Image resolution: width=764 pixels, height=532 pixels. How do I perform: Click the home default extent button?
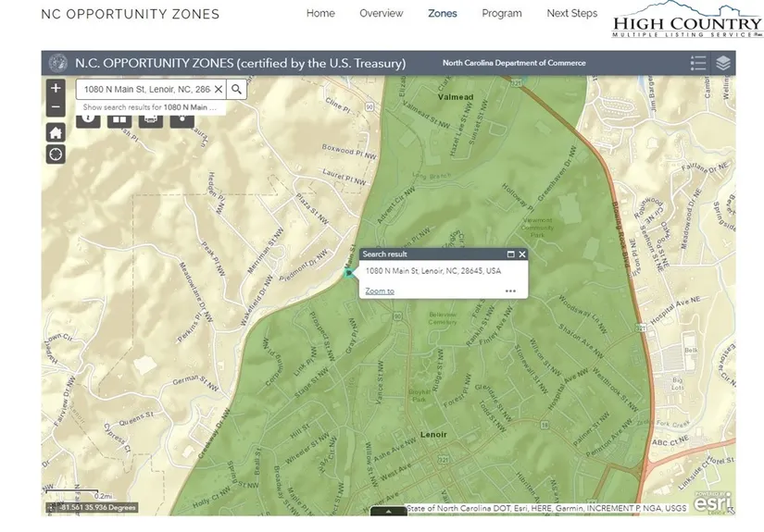[56, 131]
